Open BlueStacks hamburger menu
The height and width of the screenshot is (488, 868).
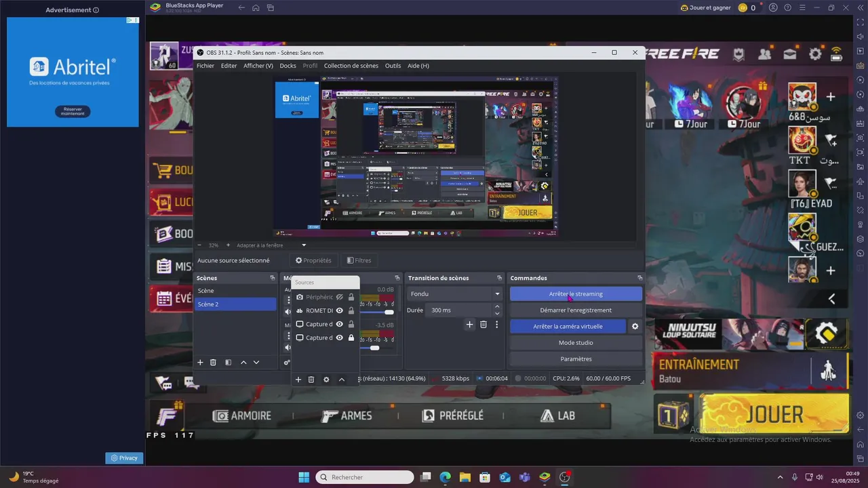click(802, 7)
